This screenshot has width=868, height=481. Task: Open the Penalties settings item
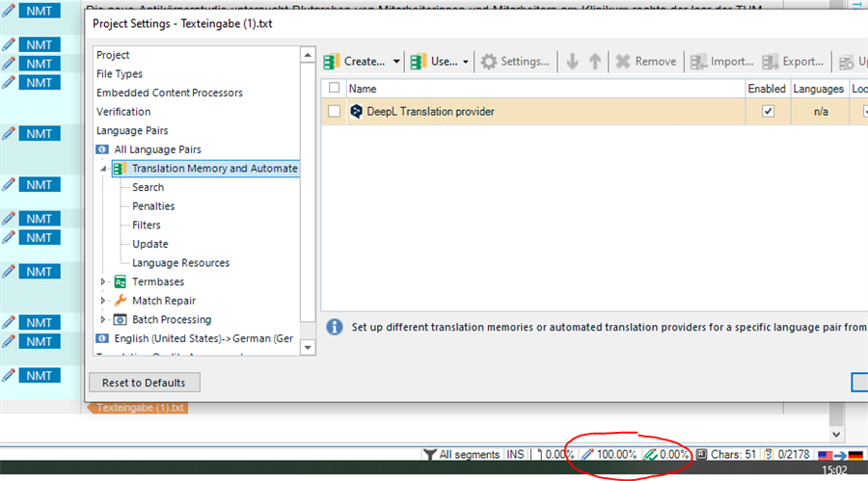pos(153,206)
